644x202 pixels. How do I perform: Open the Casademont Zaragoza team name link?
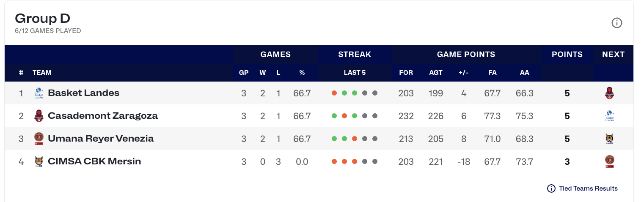point(103,116)
